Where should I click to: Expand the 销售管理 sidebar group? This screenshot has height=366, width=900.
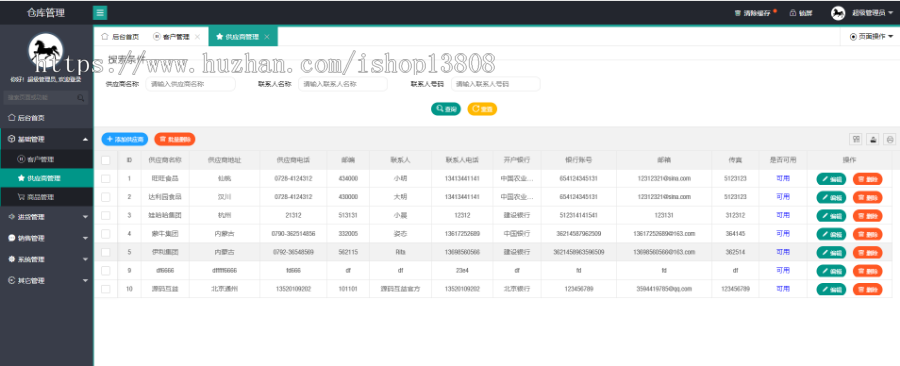click(x=46, y=238)
